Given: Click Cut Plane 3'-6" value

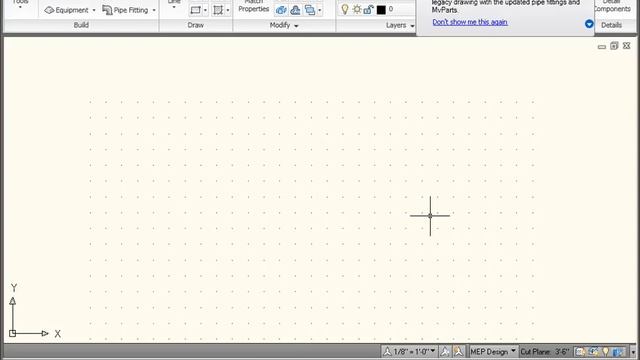Looking at the screenshot, I should 562,352.
